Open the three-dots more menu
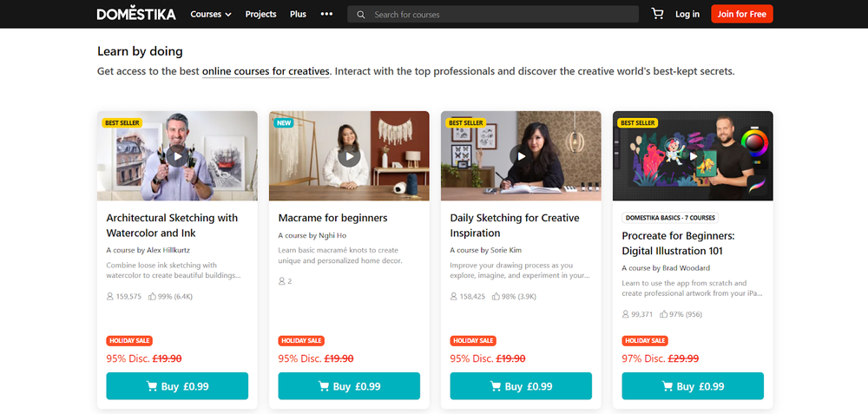This screenshot has height=414, width=868. click(326, 14)
